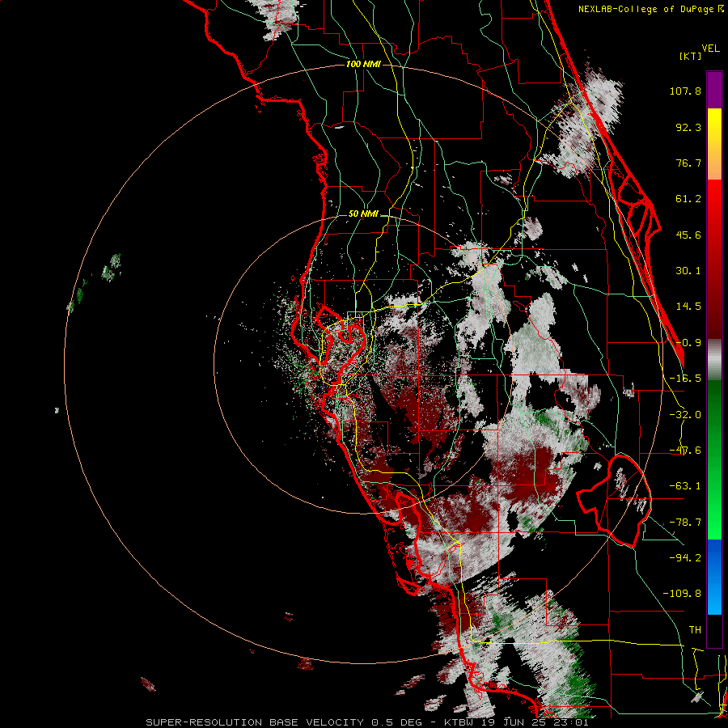Select the 107.8 value on velocity scale
This screenshot has width=728, height=728.
(685, 91)
